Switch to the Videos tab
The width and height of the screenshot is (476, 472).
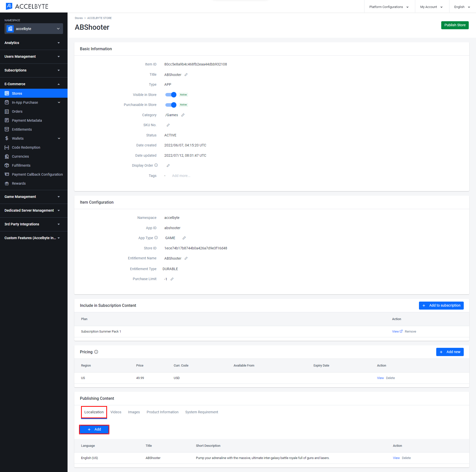pyautogui.click(x=116, y=412)
